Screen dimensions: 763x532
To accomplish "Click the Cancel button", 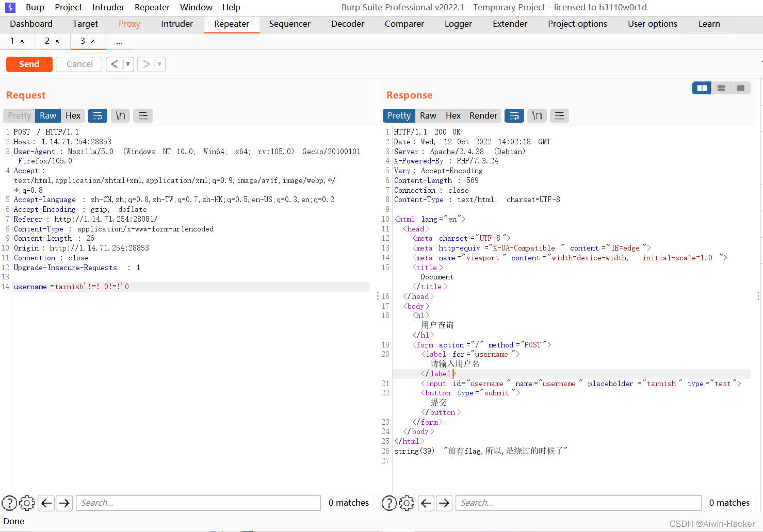I will [x=78, y=64].
